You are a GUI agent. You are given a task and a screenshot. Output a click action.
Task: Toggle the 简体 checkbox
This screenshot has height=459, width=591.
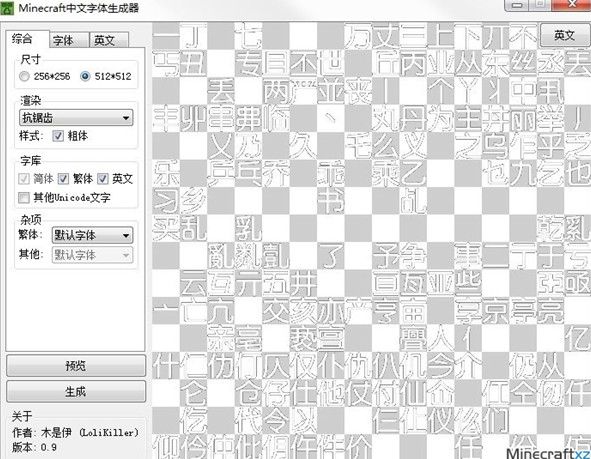24,179
